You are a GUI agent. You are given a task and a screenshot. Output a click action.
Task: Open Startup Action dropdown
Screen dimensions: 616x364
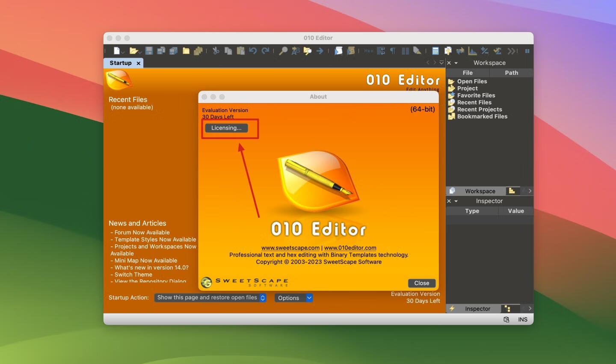click(210, 298)
